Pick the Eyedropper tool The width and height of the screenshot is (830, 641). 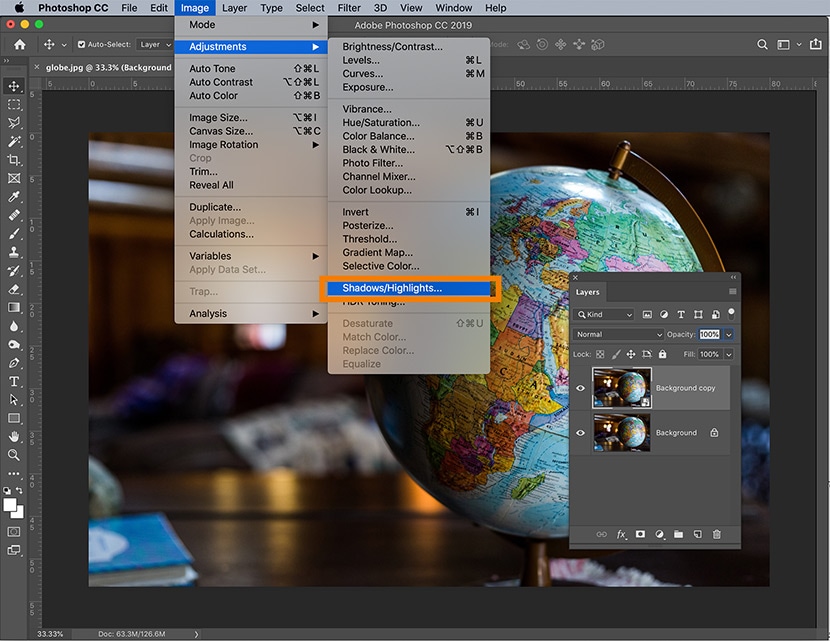(14, 197)
